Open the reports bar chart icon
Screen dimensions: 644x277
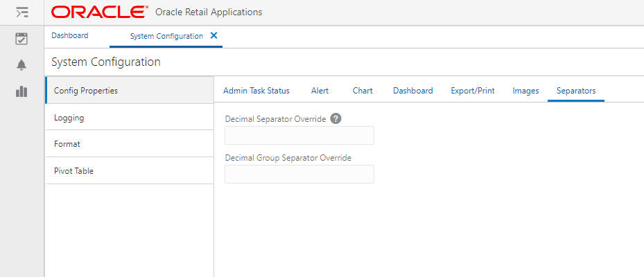(x=21, y=91)
